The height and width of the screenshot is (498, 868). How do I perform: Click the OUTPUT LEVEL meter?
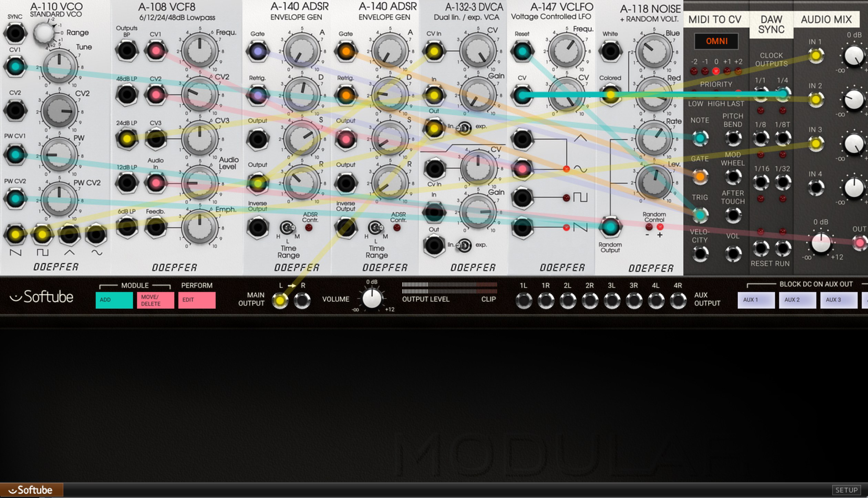449,288
